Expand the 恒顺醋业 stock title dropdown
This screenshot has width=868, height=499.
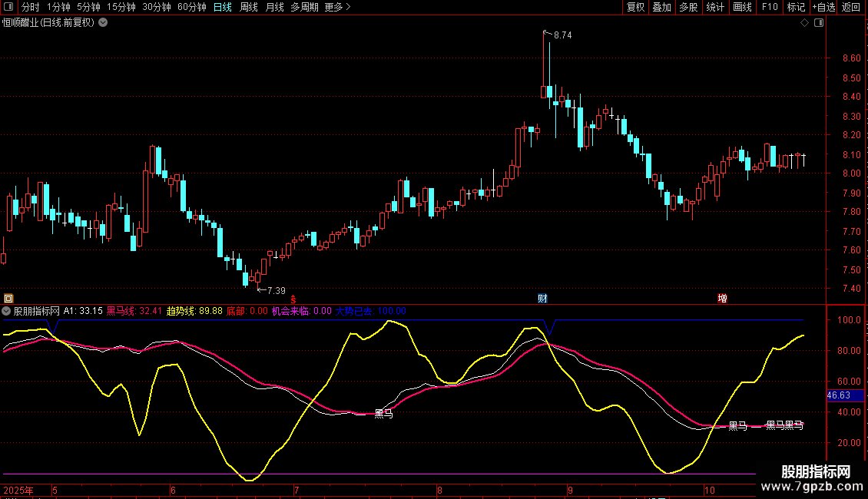click(103, 22)
